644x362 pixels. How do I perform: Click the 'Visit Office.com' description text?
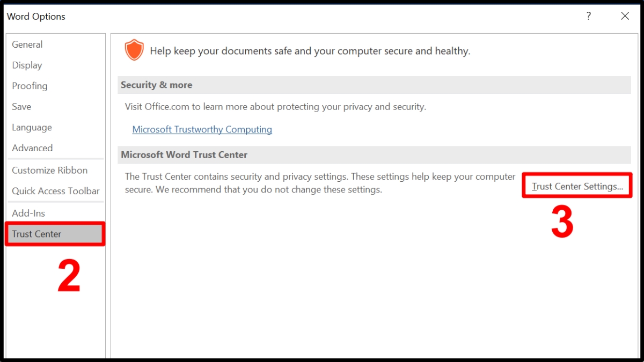(275, 107)
